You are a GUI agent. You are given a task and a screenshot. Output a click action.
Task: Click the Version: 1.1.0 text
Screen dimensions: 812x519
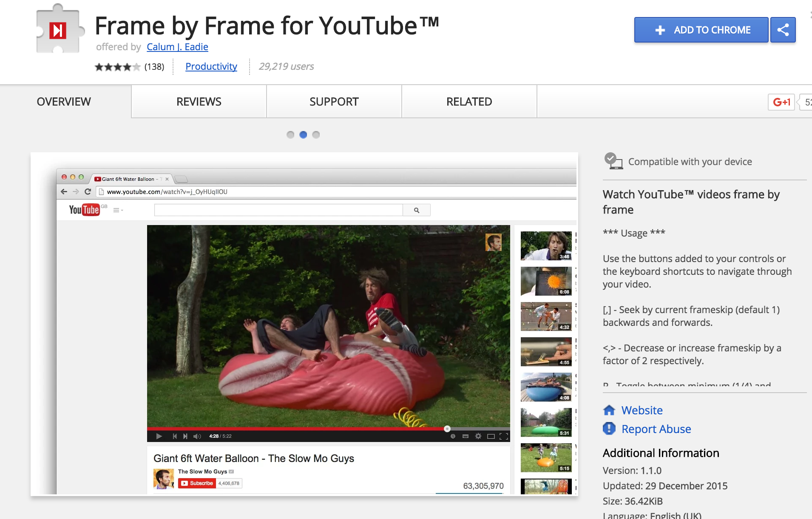coord(632,471)
